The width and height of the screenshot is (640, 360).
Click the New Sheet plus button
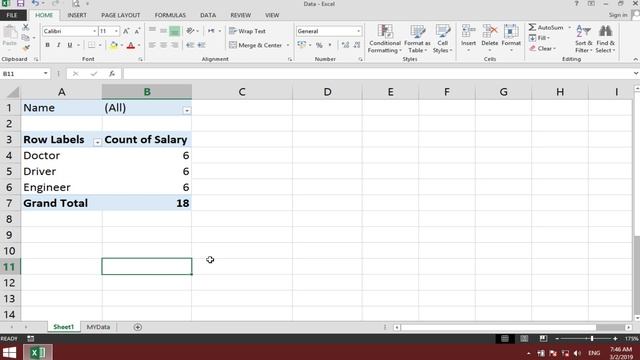click(x=138, y=327)
